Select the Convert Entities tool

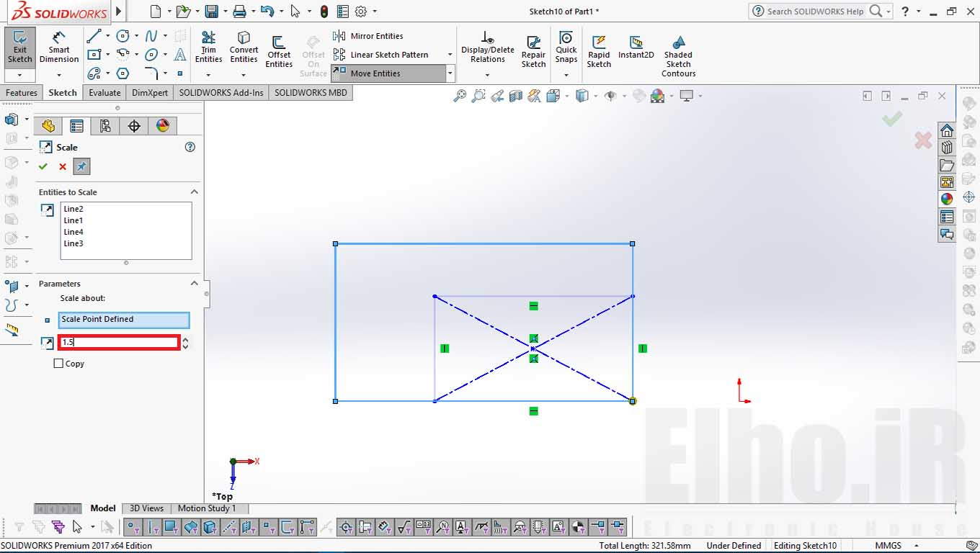coord(244,48)
